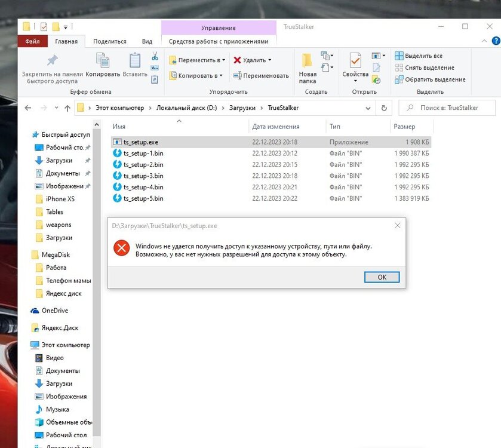
Task: Click the Локальный диск (D:) breadcrumb
Action: (186, 108)
